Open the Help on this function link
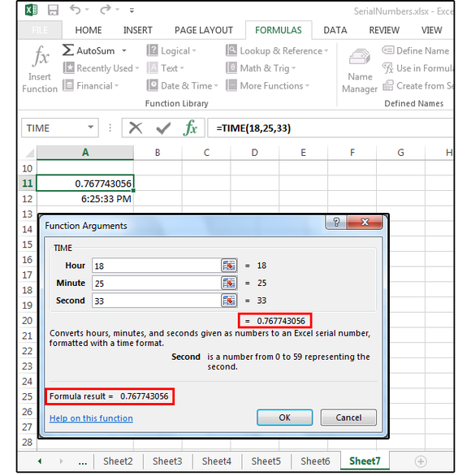The height and width of the screenshot is (476, 471). [x=91, y=418]
